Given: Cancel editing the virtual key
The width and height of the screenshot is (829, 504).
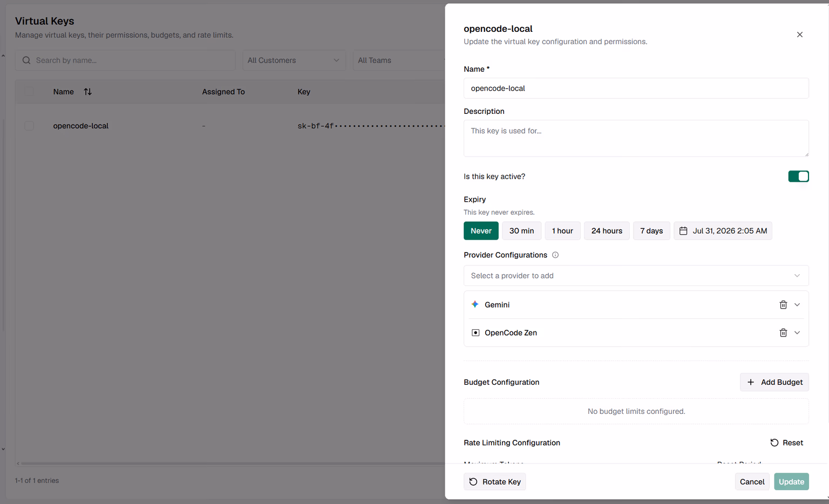Looking at the screenshot, I should click(x=752, y=482).
